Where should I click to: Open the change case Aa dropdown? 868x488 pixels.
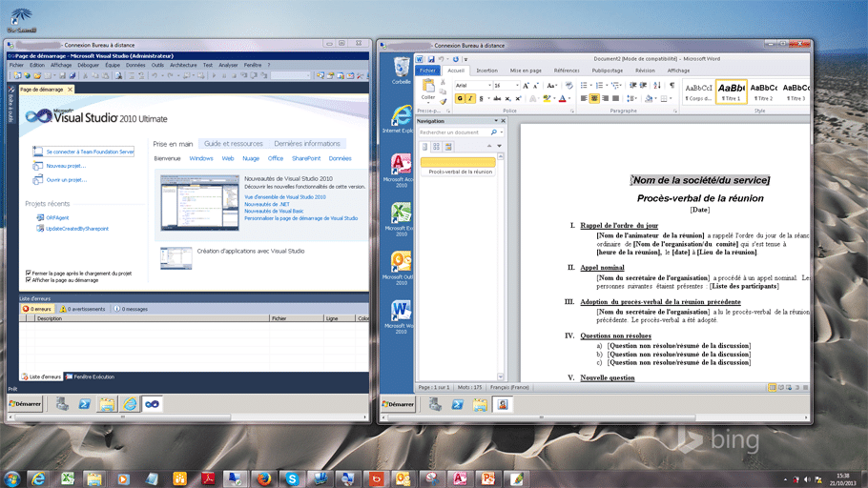tap(551, 85)
